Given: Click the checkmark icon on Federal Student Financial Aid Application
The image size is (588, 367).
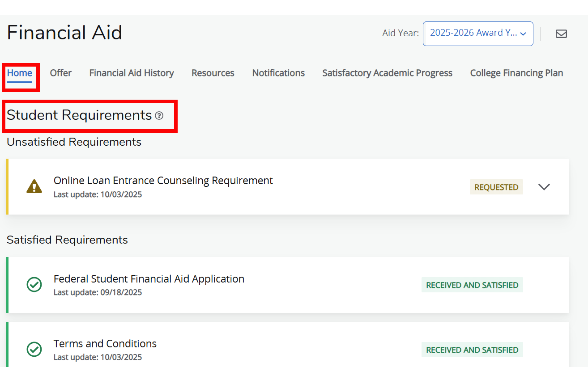Looking at the screenshot, I should (x=34, y=285).
